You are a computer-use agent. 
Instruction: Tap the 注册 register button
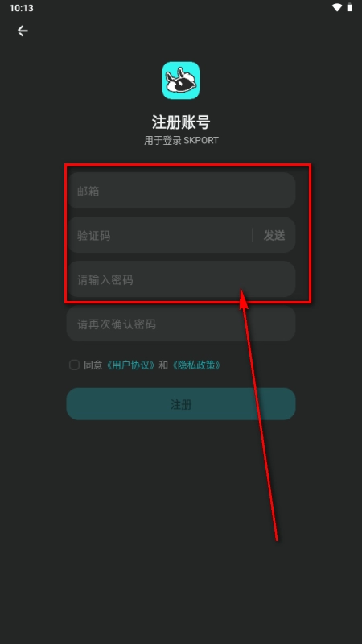(x=181, y=404)
